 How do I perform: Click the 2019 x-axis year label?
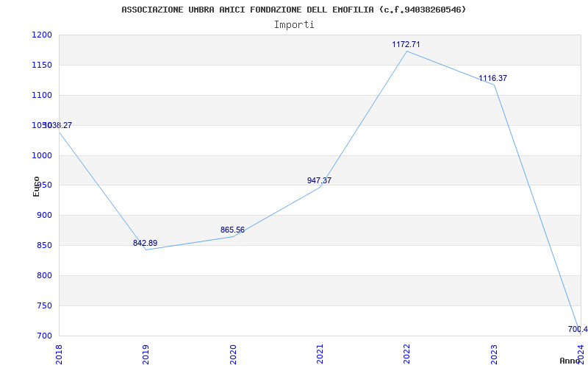pyautogui.click(x=146, y=354)
